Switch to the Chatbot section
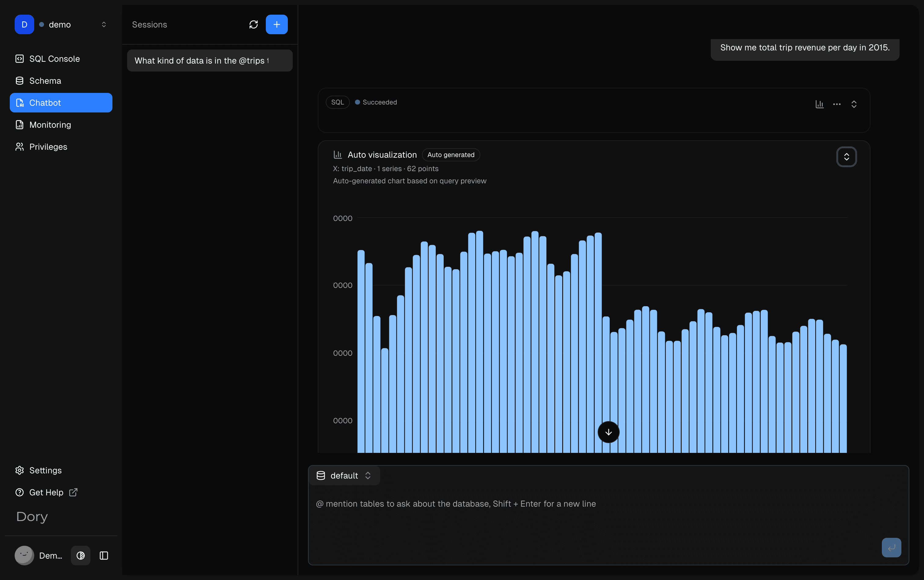924x580 pixels. tap(45, 102)
